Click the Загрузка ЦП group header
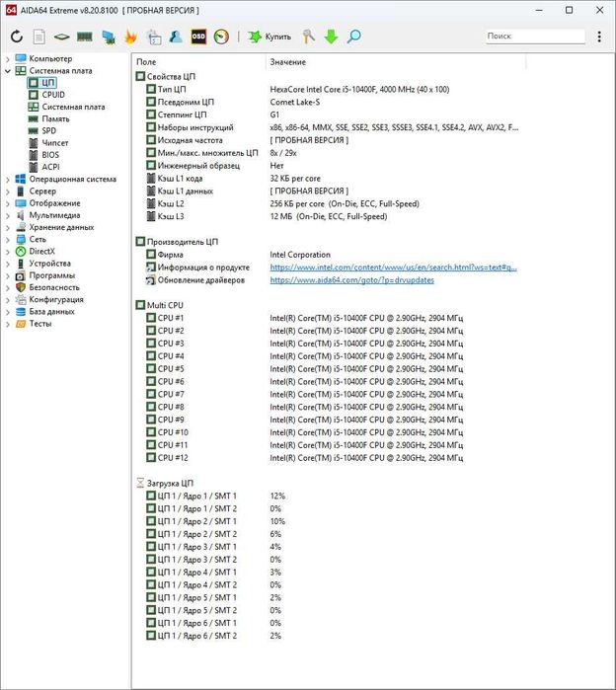Screen dimensions: 616x690 pos(165,483)
